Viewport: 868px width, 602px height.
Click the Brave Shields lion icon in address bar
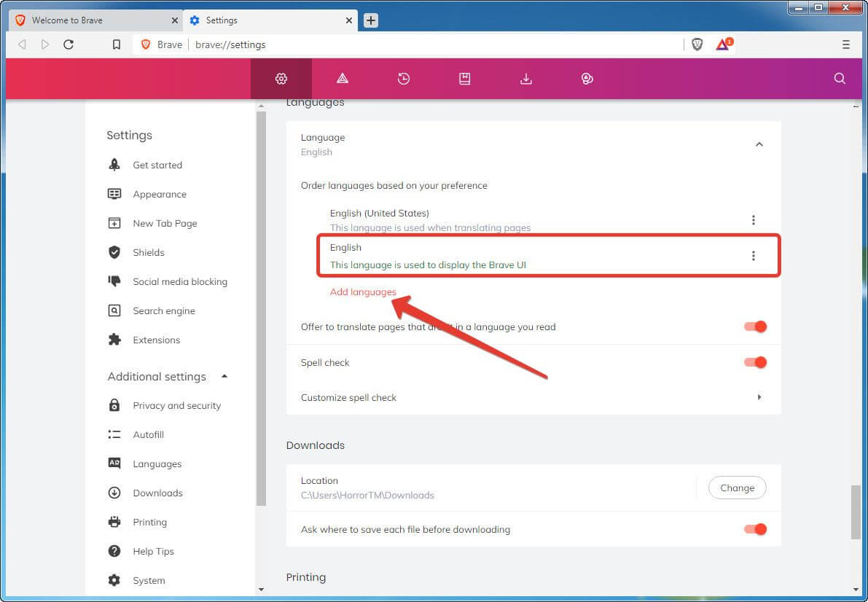point(697,44)
